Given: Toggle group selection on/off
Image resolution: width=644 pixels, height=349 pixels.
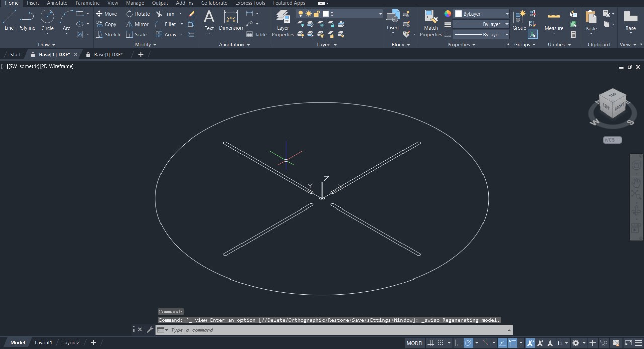Looking at the screenshot, I should point(533,35).
